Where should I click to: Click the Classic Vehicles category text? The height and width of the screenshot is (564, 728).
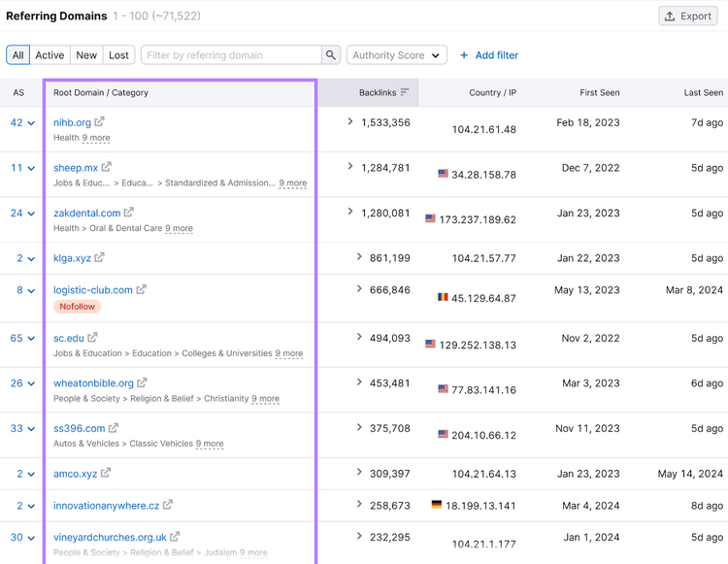click(x=161, y=444)
